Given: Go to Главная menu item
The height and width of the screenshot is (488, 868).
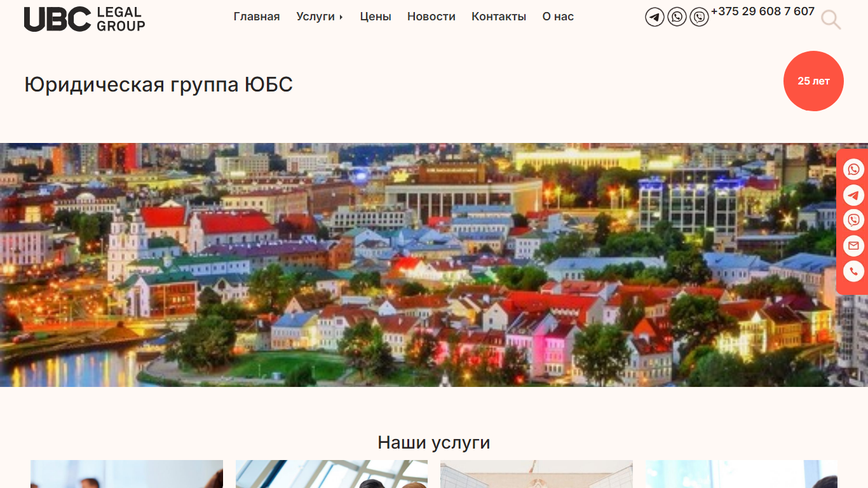Looking at the screenshot, I should [x=257, y=17].
